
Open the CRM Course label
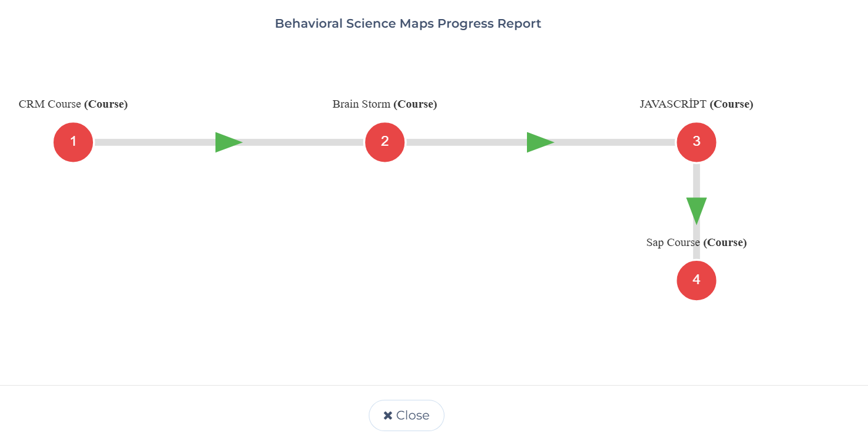pos(73,104)
